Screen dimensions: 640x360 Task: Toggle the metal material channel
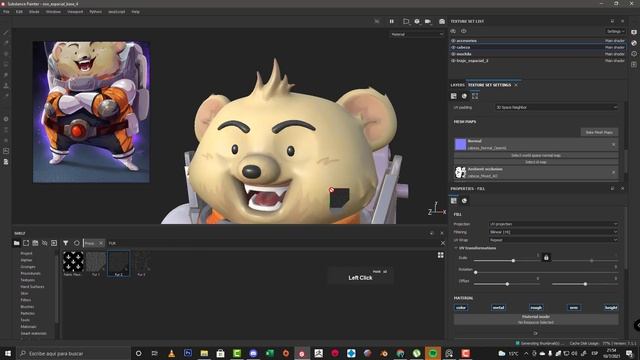498,308
